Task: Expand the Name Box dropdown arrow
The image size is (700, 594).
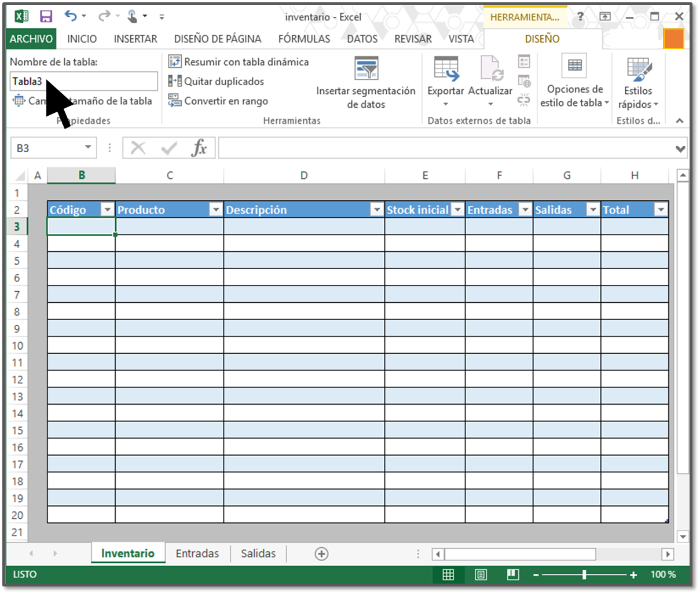Action: 88,148
